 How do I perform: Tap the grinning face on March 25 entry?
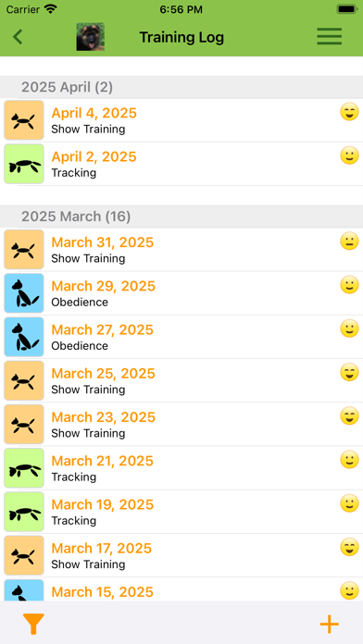pyautogui.click(x=350, y=373)
